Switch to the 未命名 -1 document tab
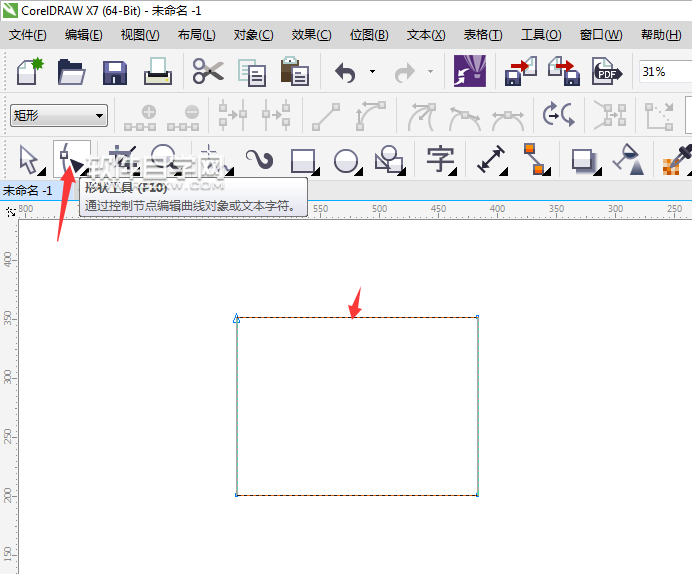692x574 pixels. tap(27, 191)
